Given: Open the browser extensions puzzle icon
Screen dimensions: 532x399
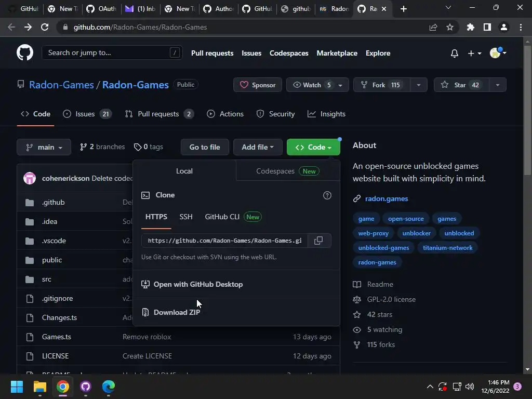Looking at the screenshot, I should [470, 27].
